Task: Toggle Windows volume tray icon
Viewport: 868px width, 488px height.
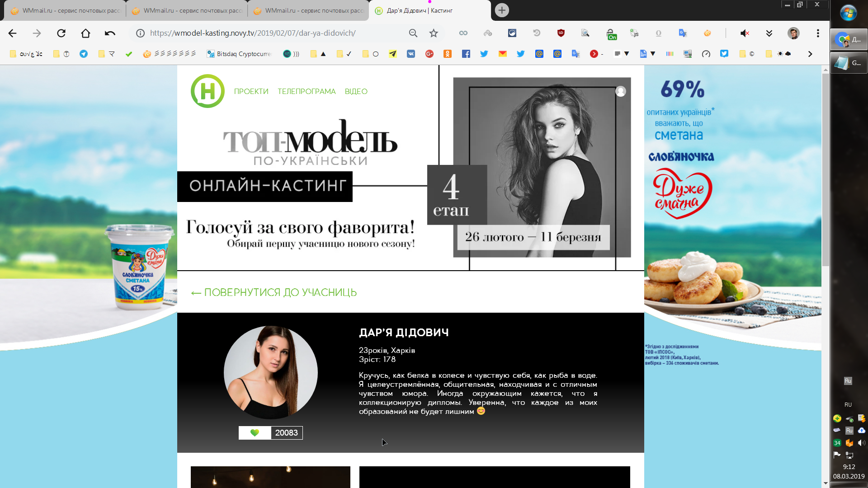Action: pyautogui.click(x=861, y=443)
